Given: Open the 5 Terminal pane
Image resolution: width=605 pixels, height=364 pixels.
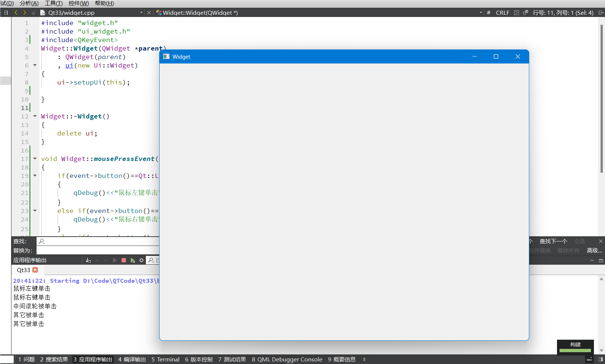Looking at the screenshot, I should coord(165,359).
